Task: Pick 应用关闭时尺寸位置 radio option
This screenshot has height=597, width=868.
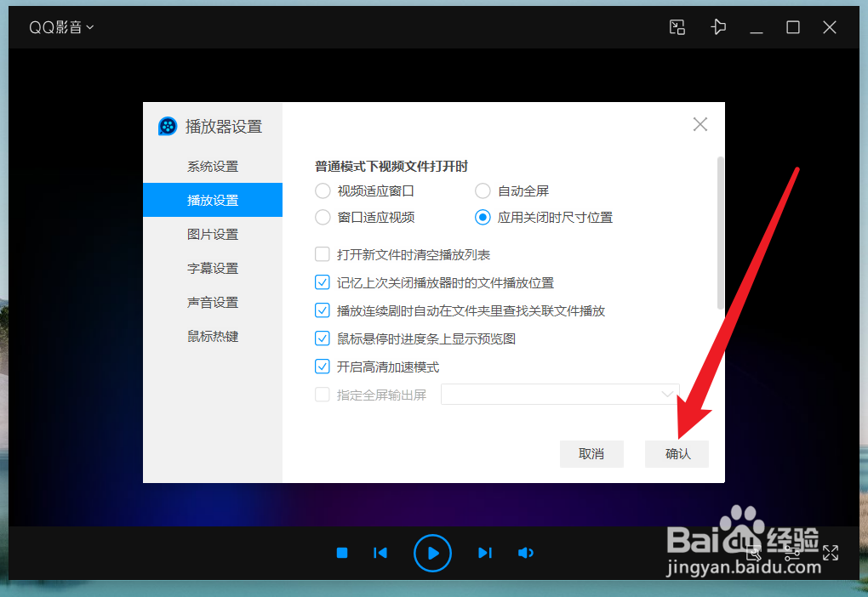Action: coord(483,218)
